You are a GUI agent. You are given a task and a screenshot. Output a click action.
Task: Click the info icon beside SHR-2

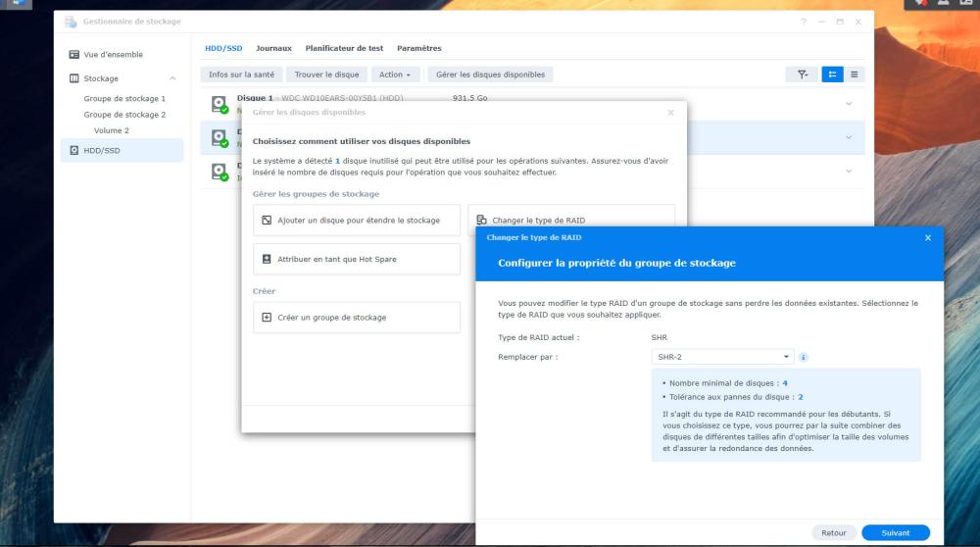[804, 358]
